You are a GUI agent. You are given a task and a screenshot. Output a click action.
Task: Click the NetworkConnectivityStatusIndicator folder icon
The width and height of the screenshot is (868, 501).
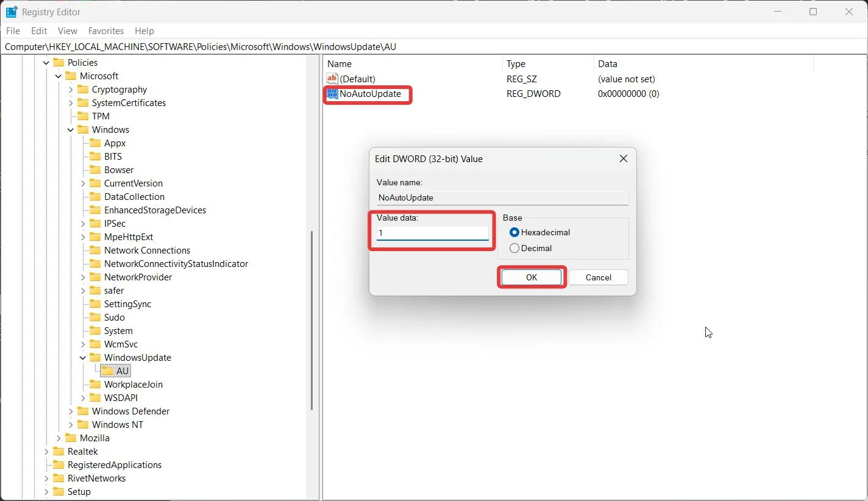coord(95,263)
